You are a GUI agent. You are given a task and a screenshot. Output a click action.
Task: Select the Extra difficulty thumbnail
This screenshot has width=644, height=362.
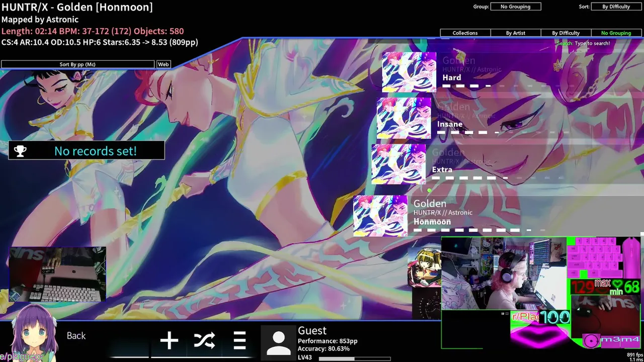click(398, 164)
